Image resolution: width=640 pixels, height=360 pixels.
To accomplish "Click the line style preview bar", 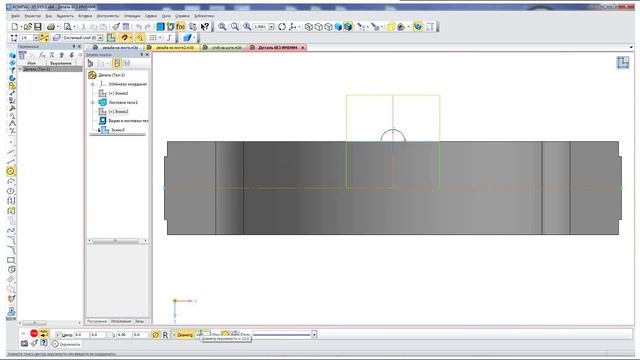I will pyautogui.click(x=282, y=335).
